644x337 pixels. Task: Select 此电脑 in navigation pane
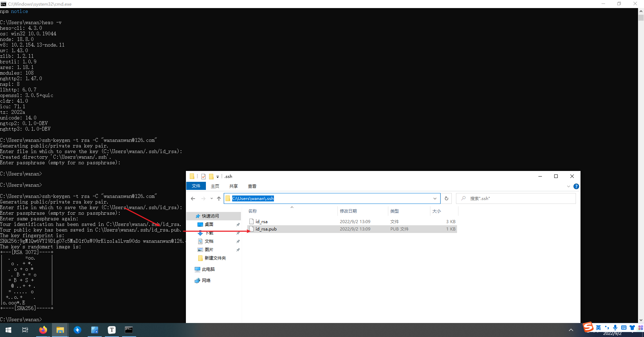point(208,269)
